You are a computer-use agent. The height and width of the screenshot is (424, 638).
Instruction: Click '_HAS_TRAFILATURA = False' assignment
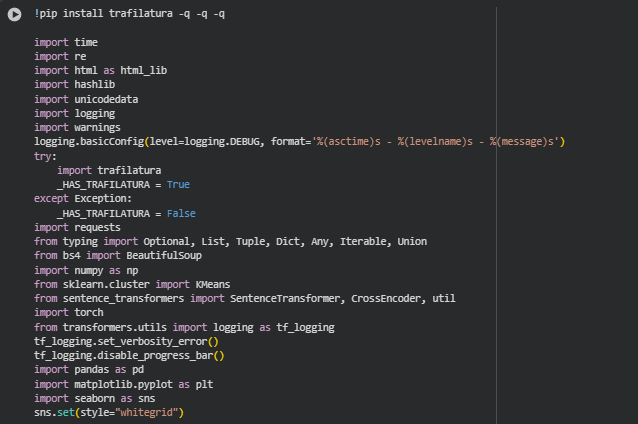coord(126,213)
